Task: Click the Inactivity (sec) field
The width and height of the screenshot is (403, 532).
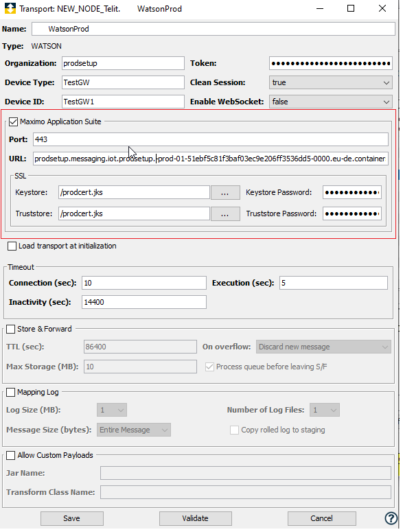Action: [x=144, y=302]
